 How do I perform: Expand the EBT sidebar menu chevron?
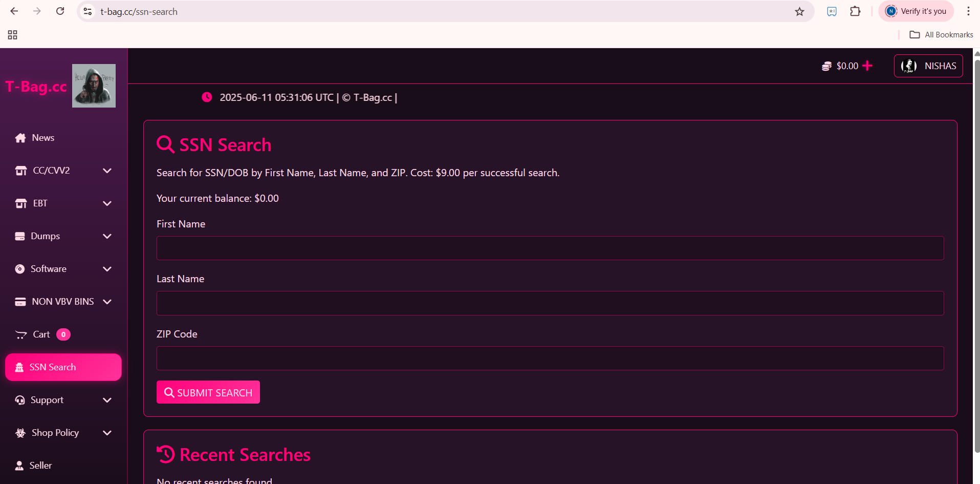pyautogui.click(x=107, y=203)
